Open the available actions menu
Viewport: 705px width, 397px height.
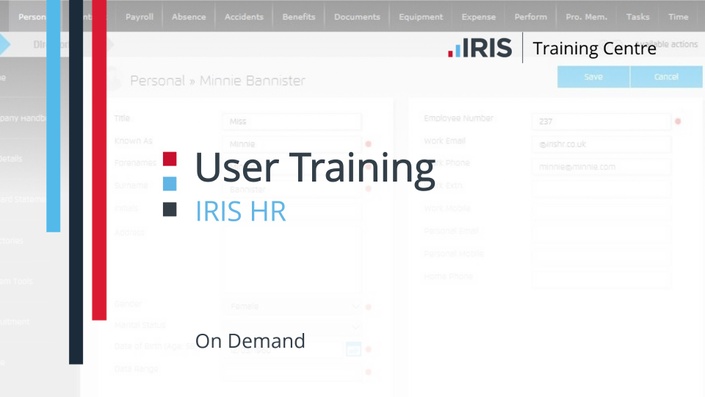pos(666,44)
